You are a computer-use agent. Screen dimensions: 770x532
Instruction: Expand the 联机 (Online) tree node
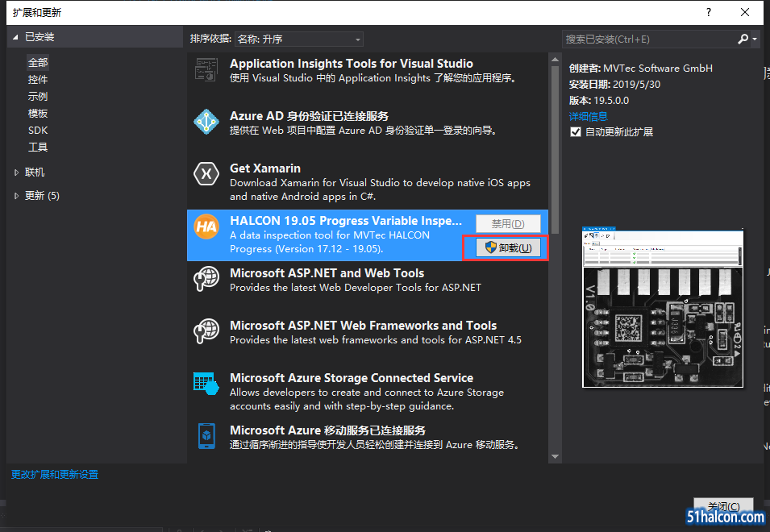tap(16, 172)
